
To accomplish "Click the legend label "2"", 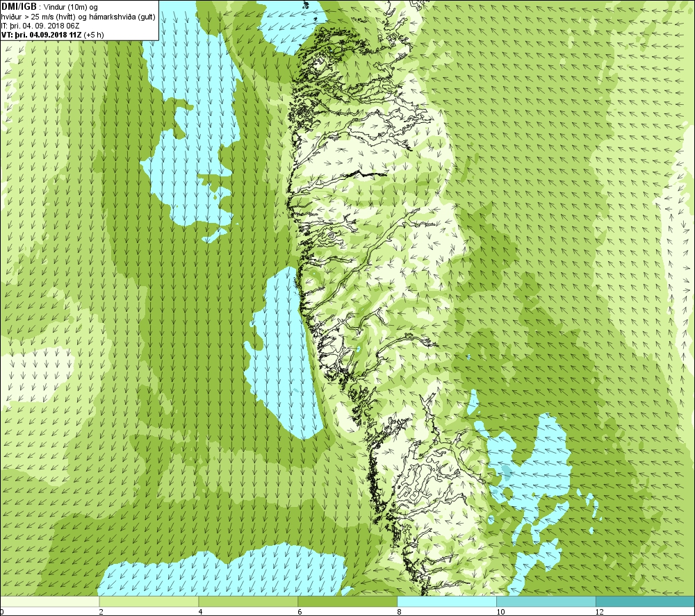I will pos(101,612).
